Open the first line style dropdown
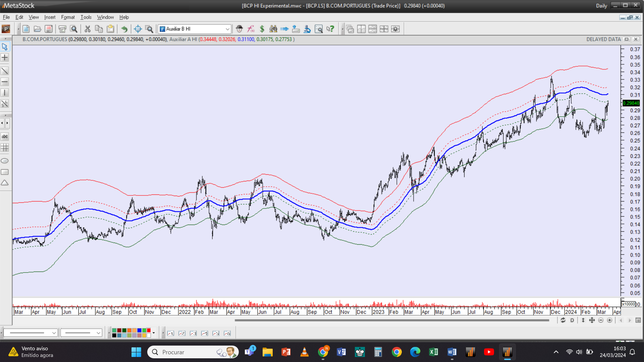Screen dimensions: 644x362 point(54,333)
